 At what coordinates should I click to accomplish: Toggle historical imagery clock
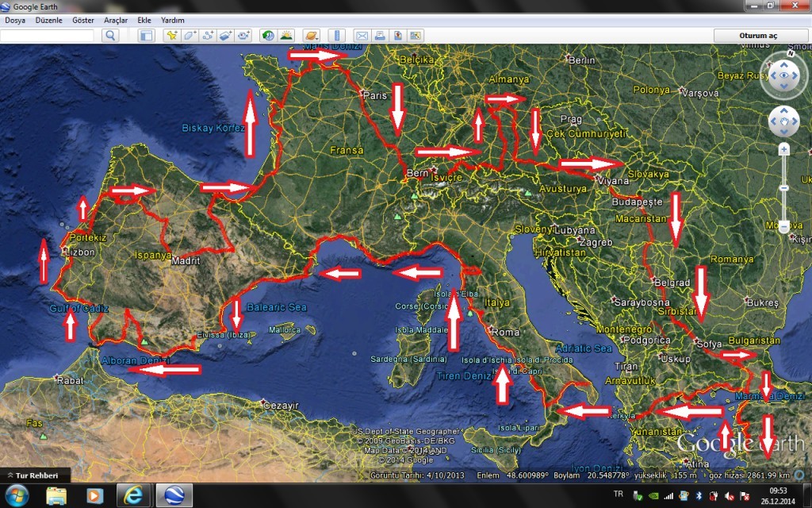(x=268, y=36)
